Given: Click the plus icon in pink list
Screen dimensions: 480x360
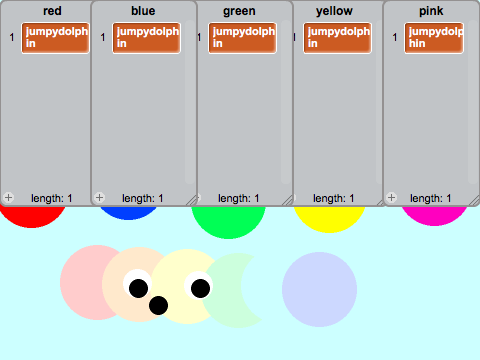Looking at the screenshot, I should pyautogui.click(x=391, y=198).
